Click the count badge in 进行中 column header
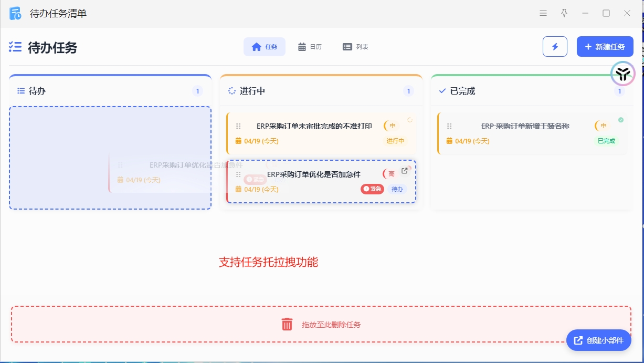 coord(408,91)
